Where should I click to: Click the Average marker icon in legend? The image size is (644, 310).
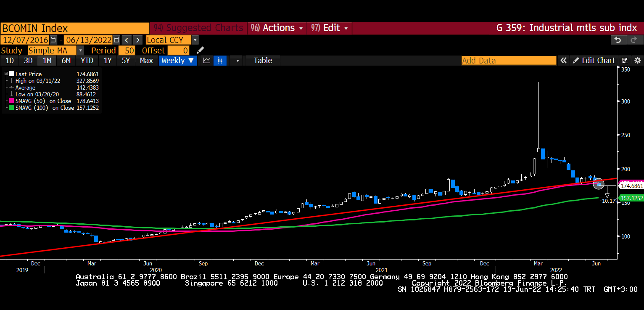point(11,87)
